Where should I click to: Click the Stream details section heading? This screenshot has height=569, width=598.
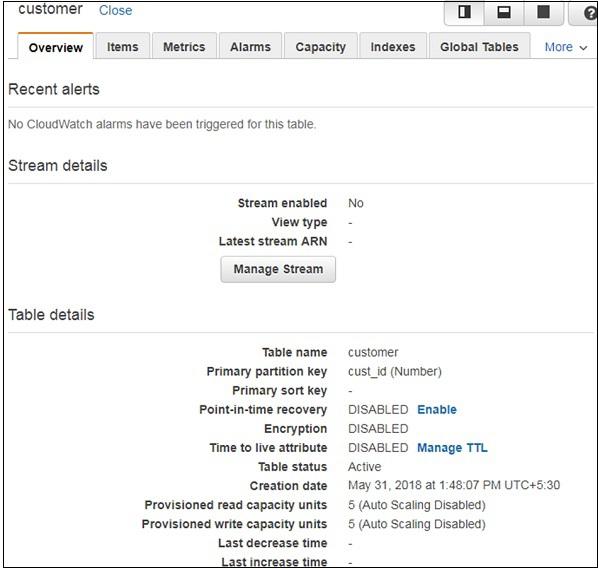pos(58,166)
